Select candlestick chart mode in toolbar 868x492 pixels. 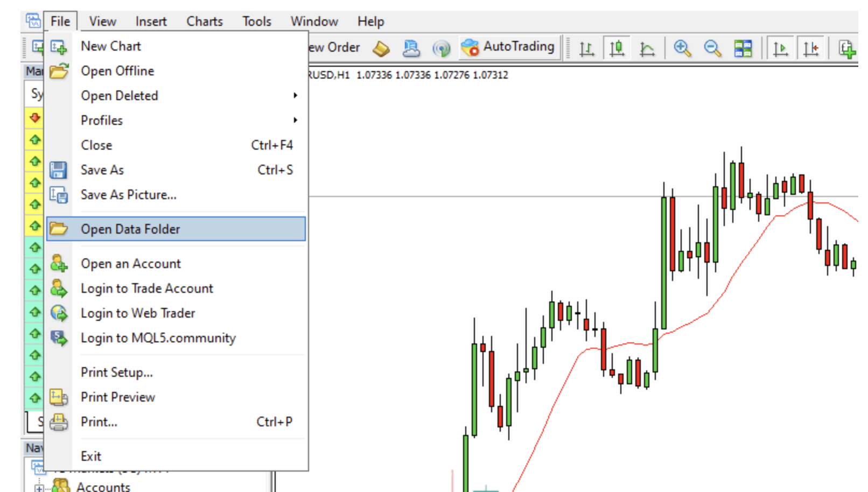tap(617, 48)
